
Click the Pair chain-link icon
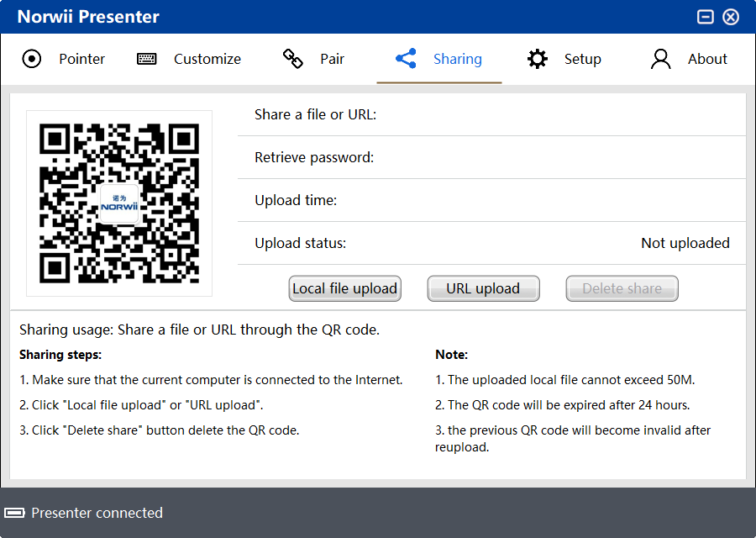click(292, 59)
